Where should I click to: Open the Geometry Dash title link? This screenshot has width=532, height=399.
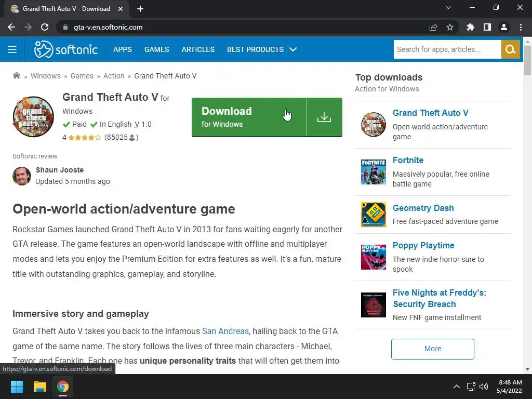(423, 208)
